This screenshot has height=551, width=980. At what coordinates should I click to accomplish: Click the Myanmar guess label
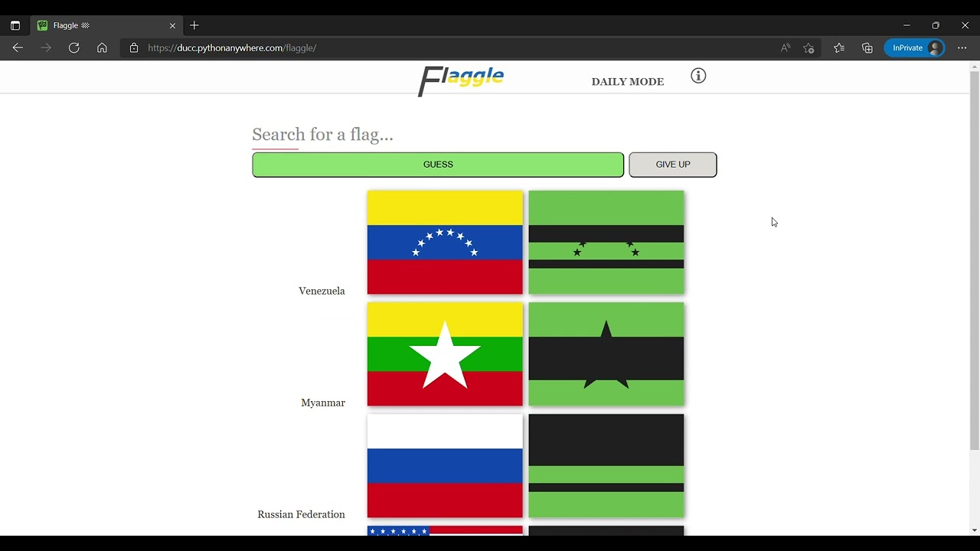coord(323,403)
